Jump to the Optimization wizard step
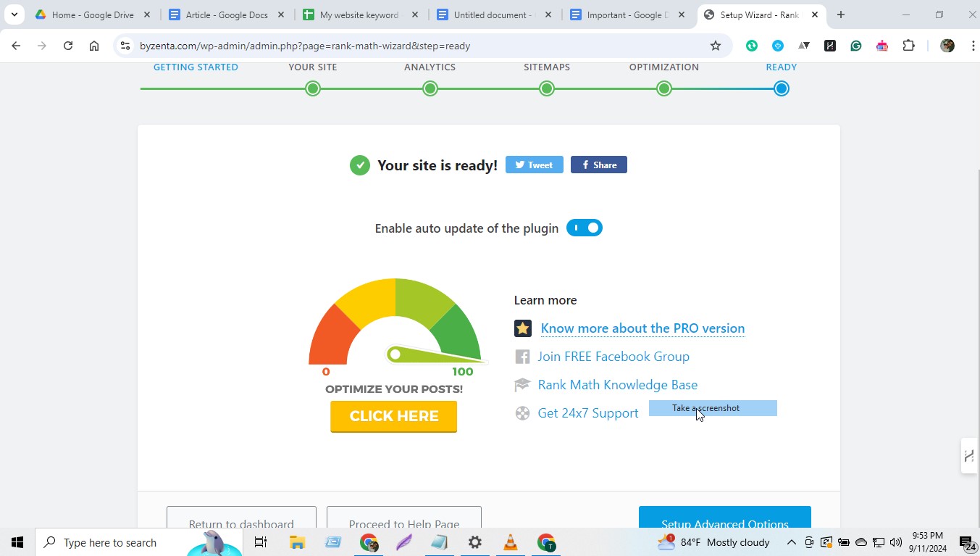Screen dimensions: 980x556 pyautogui.click(x=664, y=88)
